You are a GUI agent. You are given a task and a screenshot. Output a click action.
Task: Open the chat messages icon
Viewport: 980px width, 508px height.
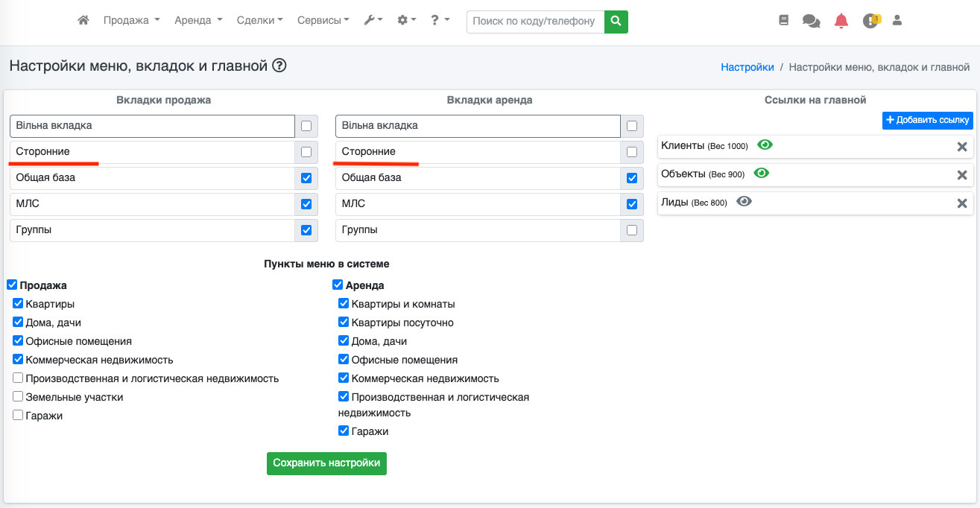811,21
